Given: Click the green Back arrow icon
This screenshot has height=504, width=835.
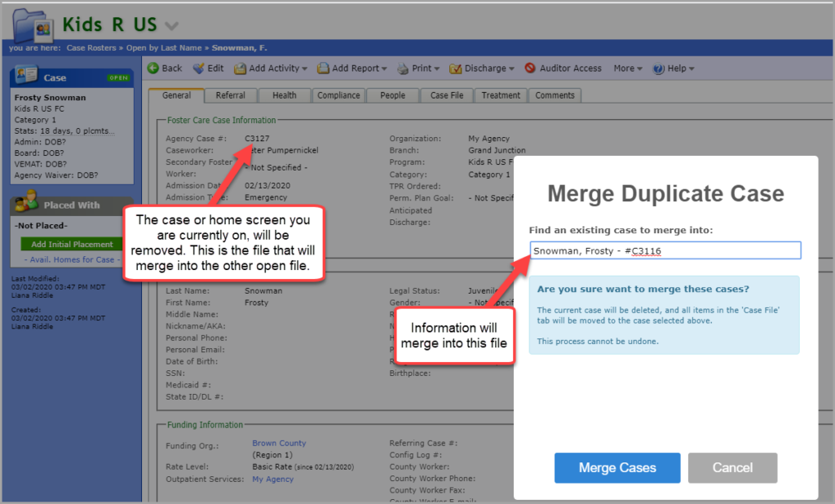Looking at the screenshot, I should pos(152,68).
